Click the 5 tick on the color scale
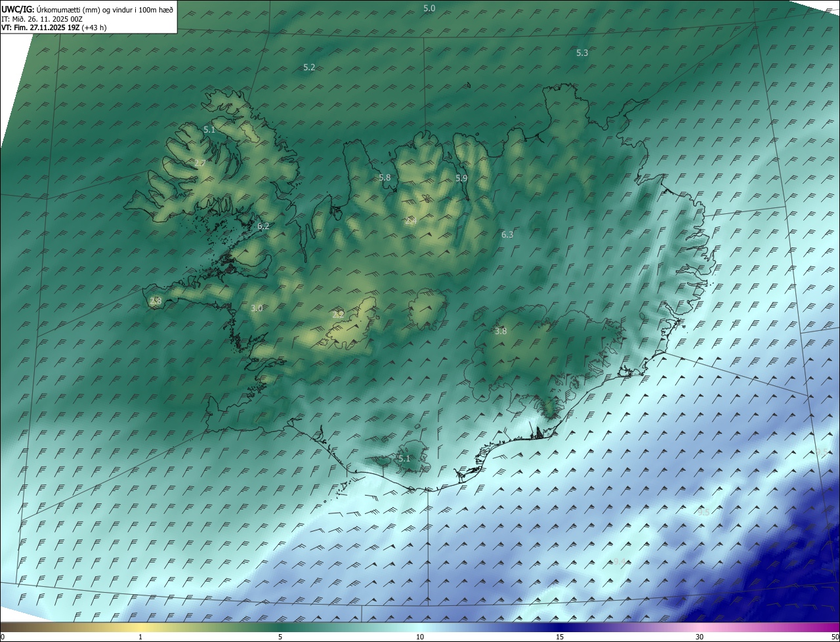Screen dimensions: 840x642 (x=280, y=637)
